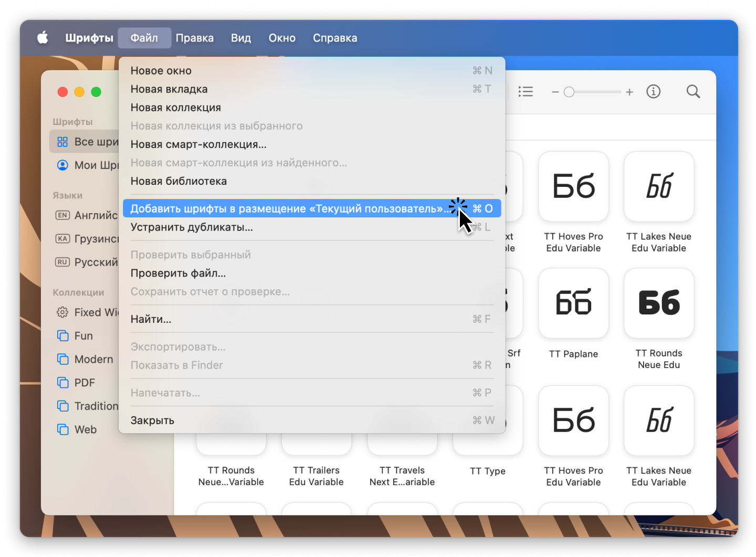
Task: Create Новая коллекция
Action: 312,108
